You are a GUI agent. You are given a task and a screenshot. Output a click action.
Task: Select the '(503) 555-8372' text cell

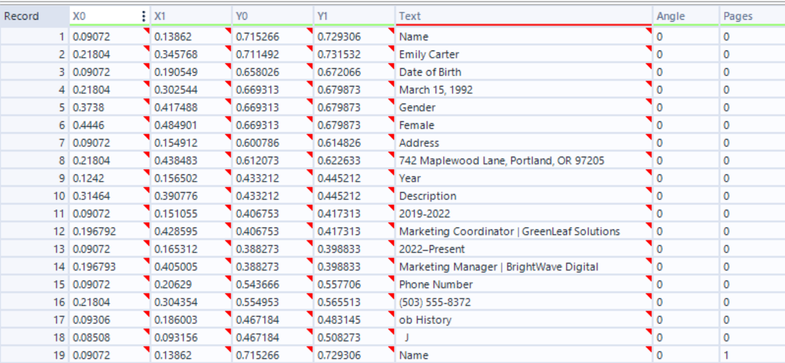coord(524,302)
